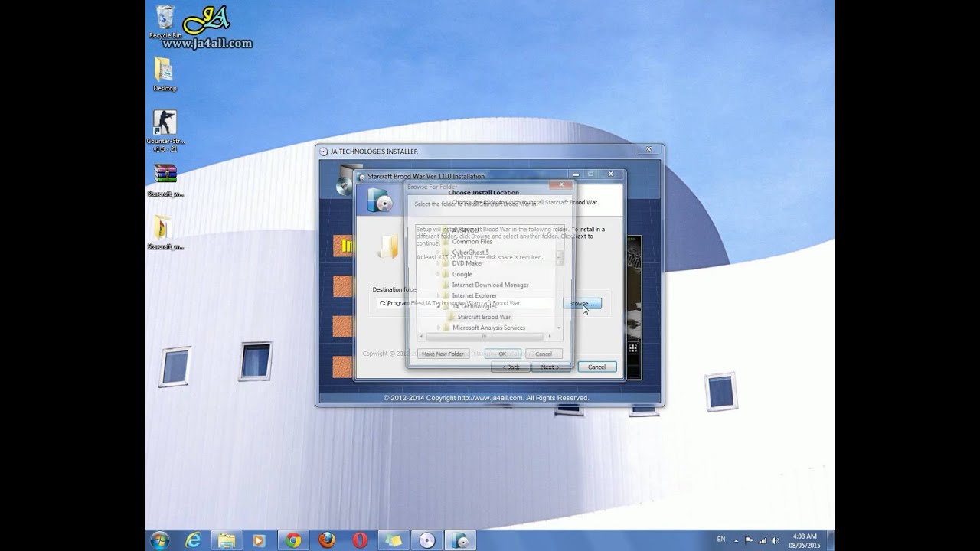Open Windows Explorer from the taskbar

pos(227,540)
